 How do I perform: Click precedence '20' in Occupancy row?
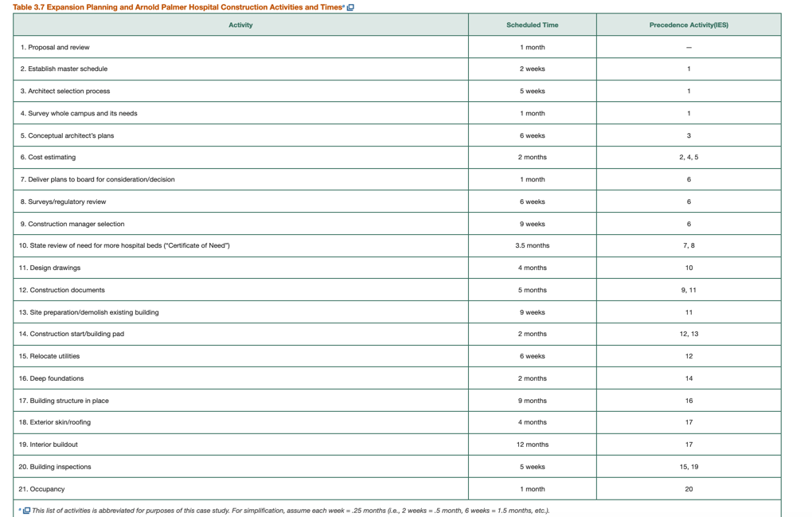tap(689, 489)
